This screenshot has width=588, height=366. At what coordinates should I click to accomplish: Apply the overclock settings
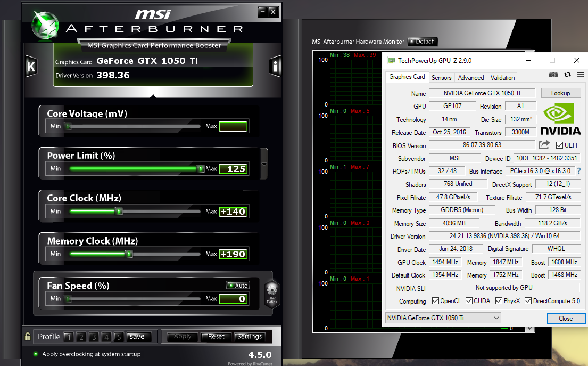tap(182, 337)
